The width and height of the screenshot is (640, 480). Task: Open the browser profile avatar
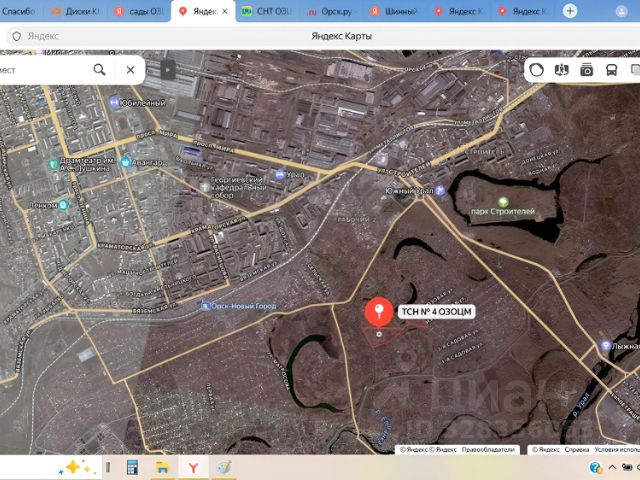click(621, 11)
